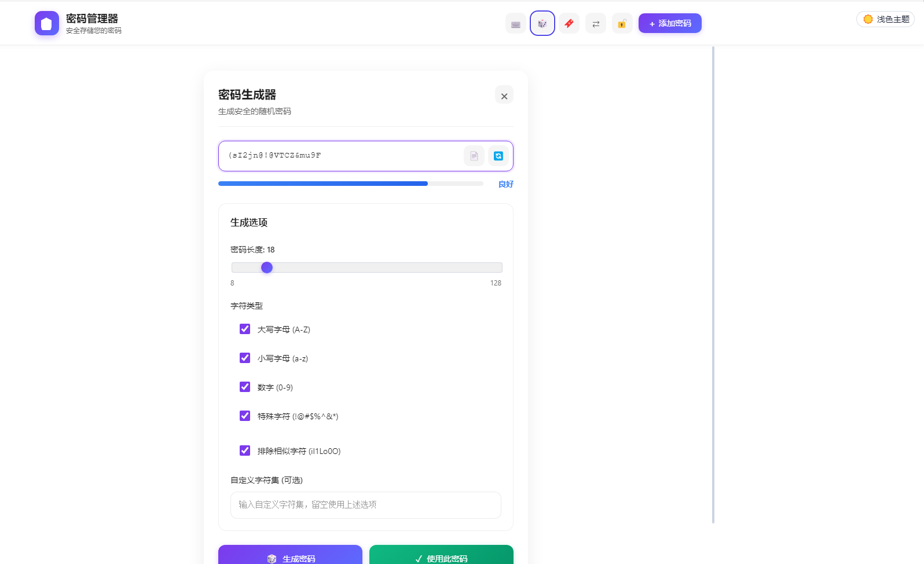The width and height of the screenshot is (924, 564).
Task: Click the swap arrows icon
Action: tap(596, 24)
